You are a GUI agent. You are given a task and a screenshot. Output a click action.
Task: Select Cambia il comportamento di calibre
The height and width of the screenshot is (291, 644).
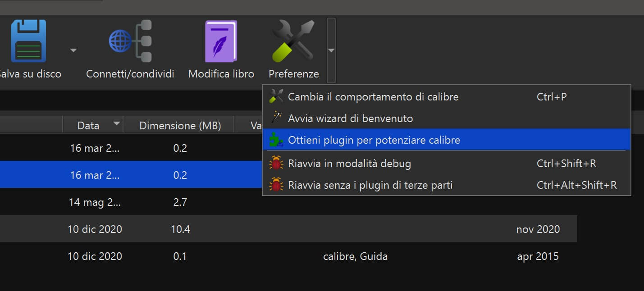(x=373, y=96)
